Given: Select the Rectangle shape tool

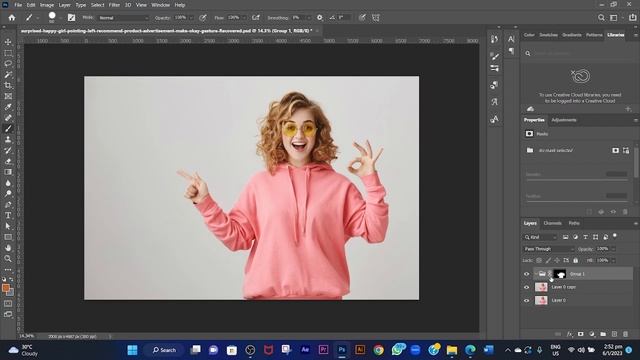Looking at the screenshot, I should pyautogui.click(x=8, y=237).
